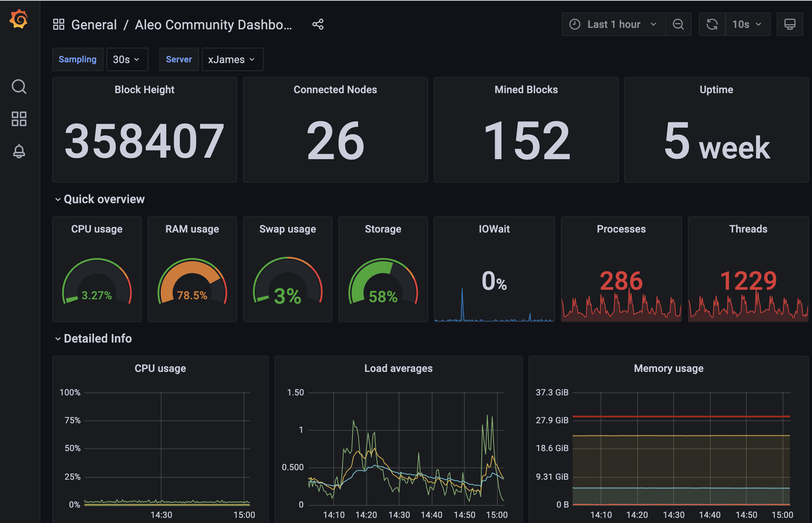Click the Aleo Community Dashboard title
The width and height of the screenshot is (812, 523).
213,25
